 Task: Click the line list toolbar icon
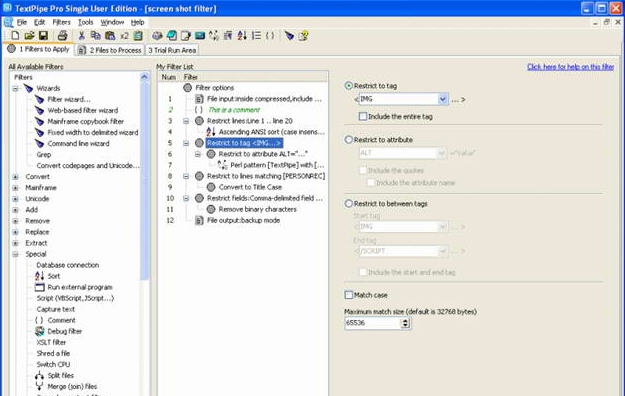click(x=256, y=35)
